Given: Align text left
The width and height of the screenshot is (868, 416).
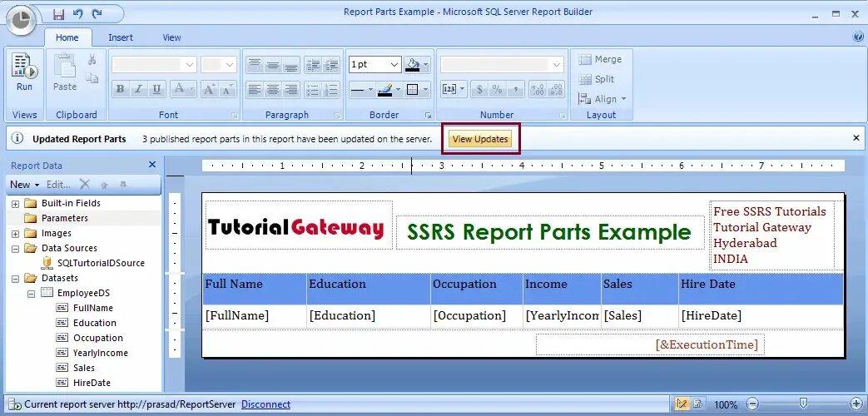Looking at the screenshot, I should tap(255, 89).
